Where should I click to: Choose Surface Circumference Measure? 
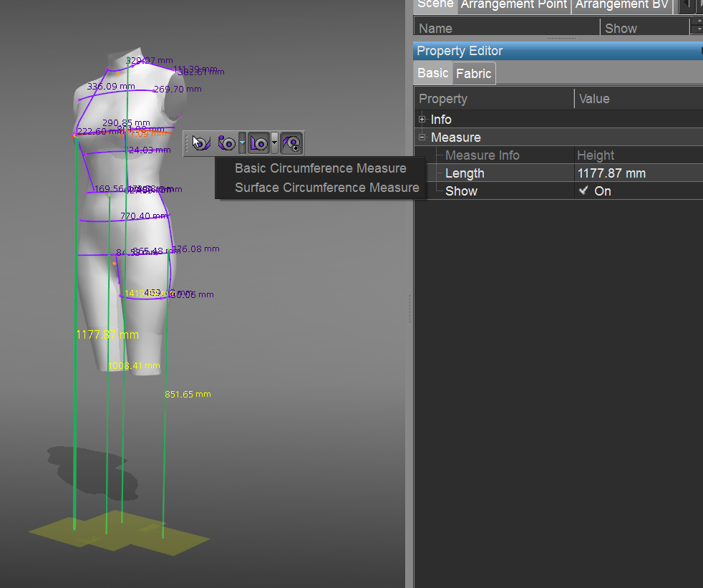326,188
